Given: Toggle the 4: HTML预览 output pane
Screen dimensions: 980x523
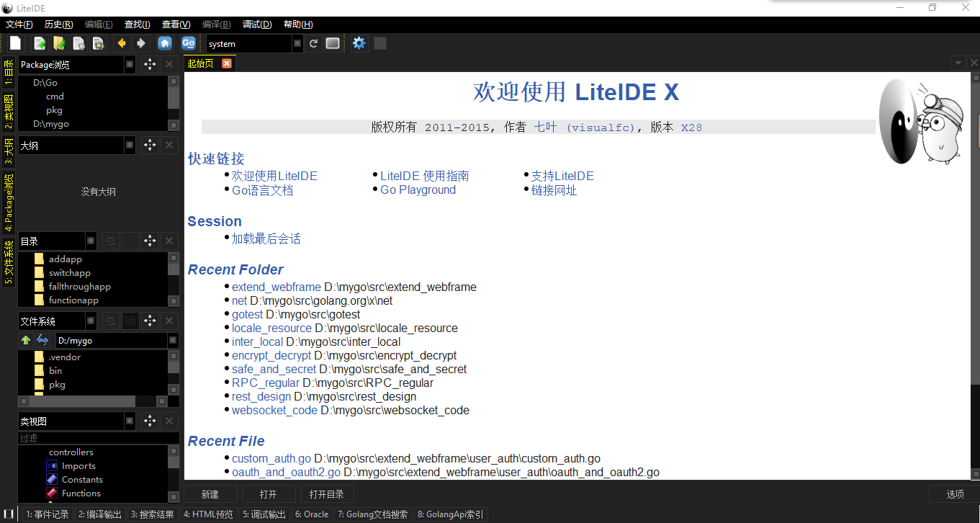Looking at the screenshot, I should click(x=208, y=514).
